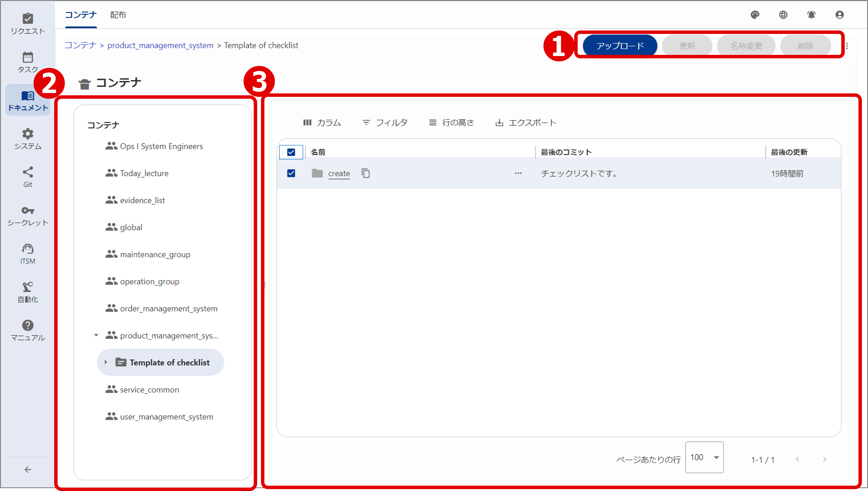
Task: Open the ITSM sidebar section
Action: click(x=27, y=253)
